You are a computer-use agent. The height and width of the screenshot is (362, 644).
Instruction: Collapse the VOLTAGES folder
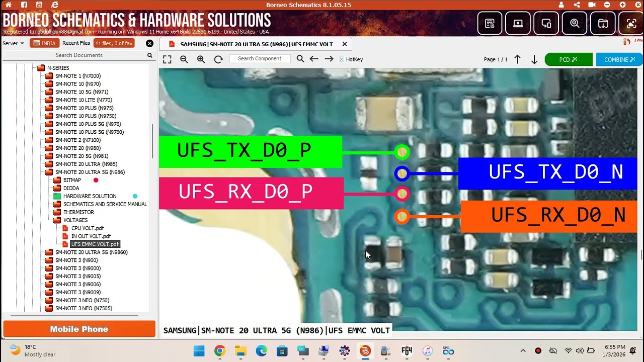click(x=57, y=220)
